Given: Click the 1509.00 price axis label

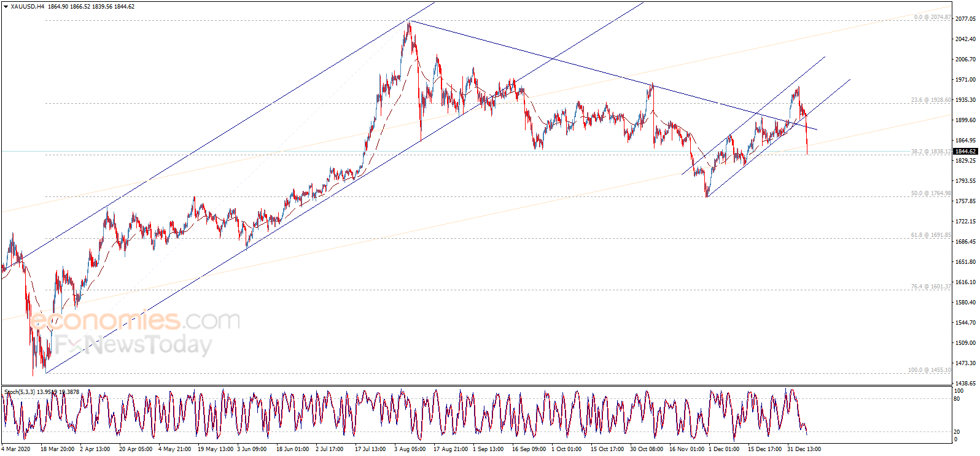Looking at the screenshot, I should coord(965,343).
